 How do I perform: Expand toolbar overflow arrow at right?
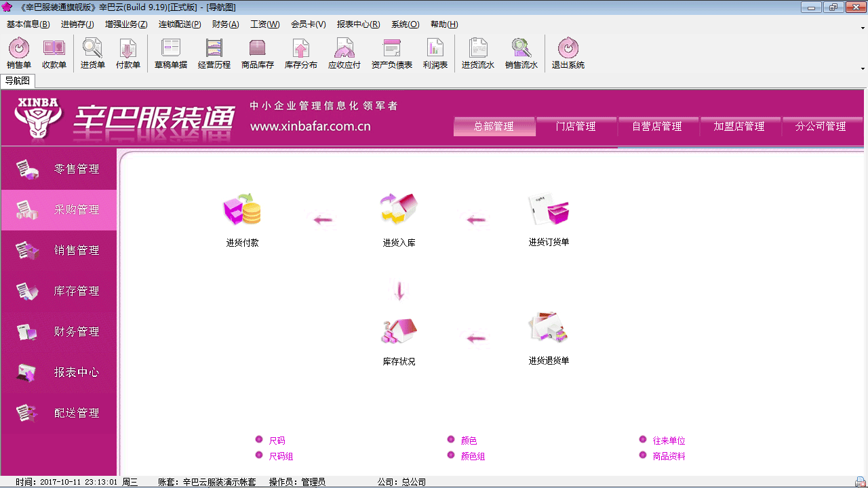[x=863, y=68]
